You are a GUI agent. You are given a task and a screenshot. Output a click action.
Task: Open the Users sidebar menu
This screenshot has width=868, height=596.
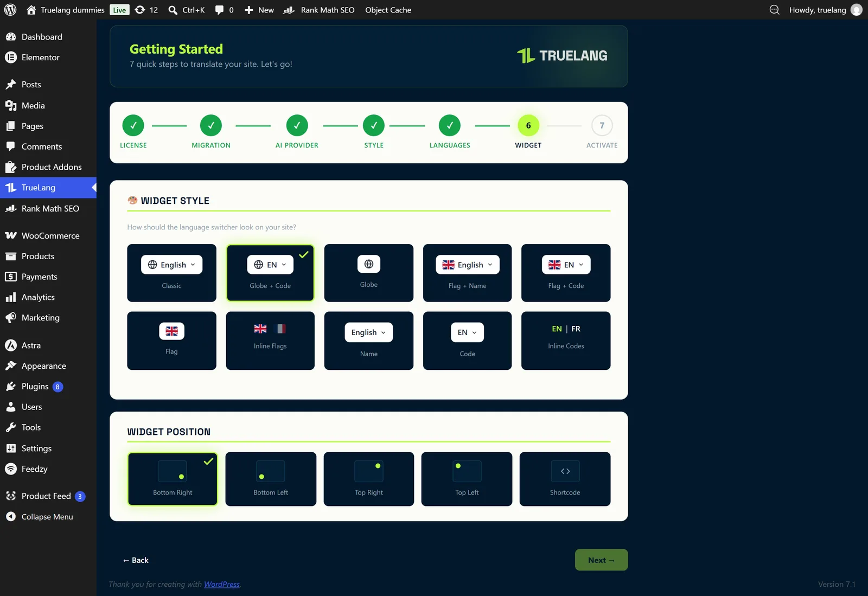point(48,407)
